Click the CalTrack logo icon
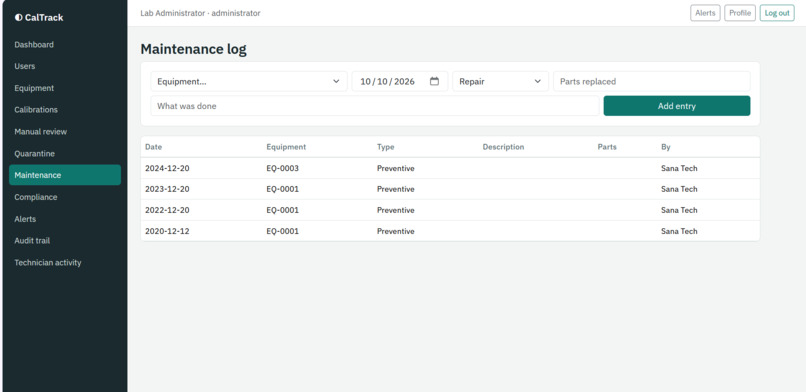 [x=19, y=17]
